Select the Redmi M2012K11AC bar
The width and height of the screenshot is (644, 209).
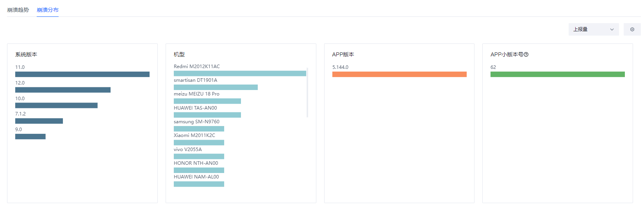click(x=240, y=74)
